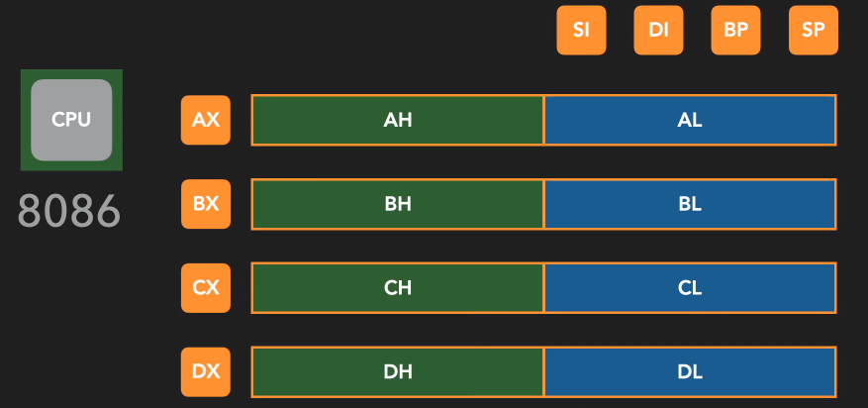
Task: Select the DL register half
Action: pos(690,372)
